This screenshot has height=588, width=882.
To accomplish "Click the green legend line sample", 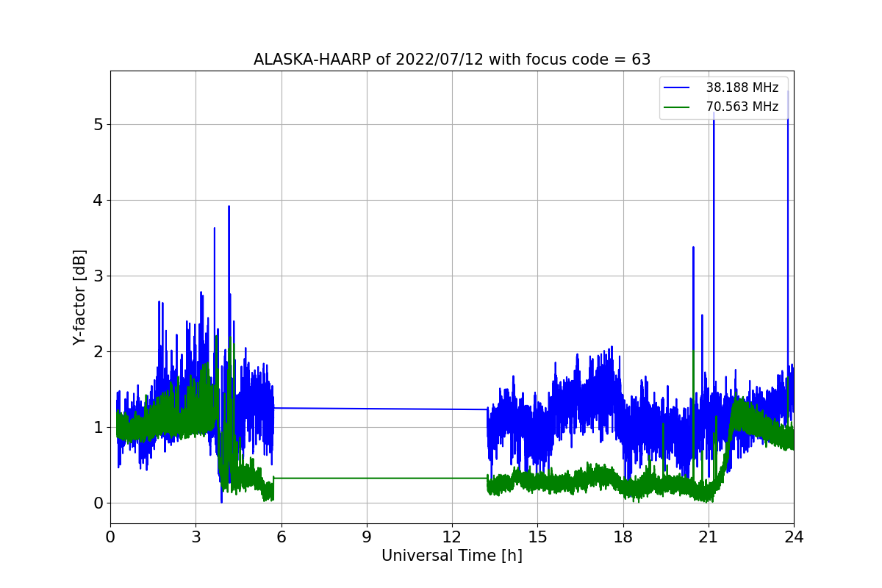I will pos(677,107).
